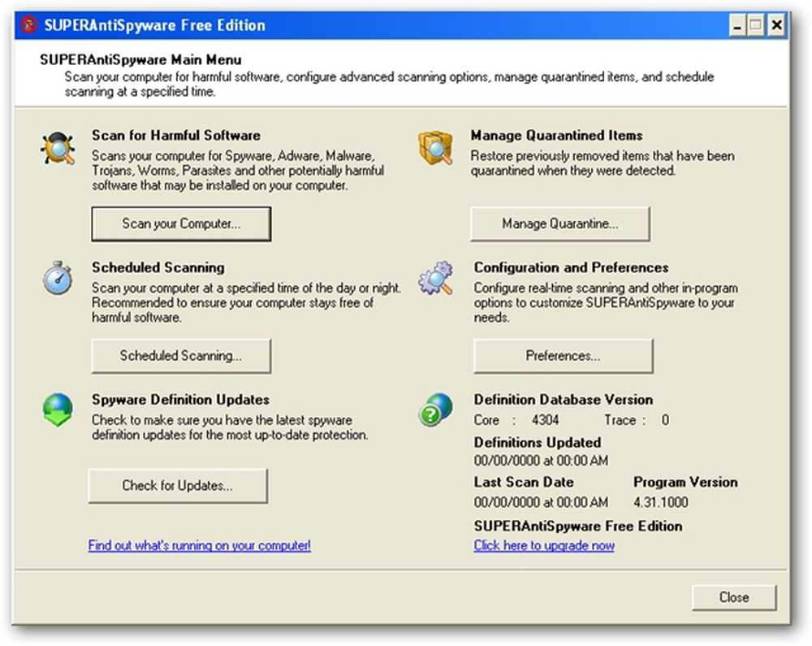Click the 'Program Version' label

point(685,483)
